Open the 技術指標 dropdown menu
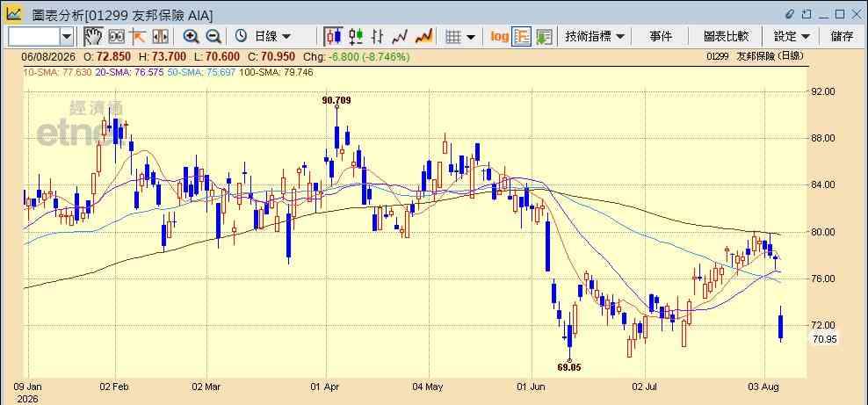This screenshot has width=868, height=405. pyautogui.click(x=594, y=37)
